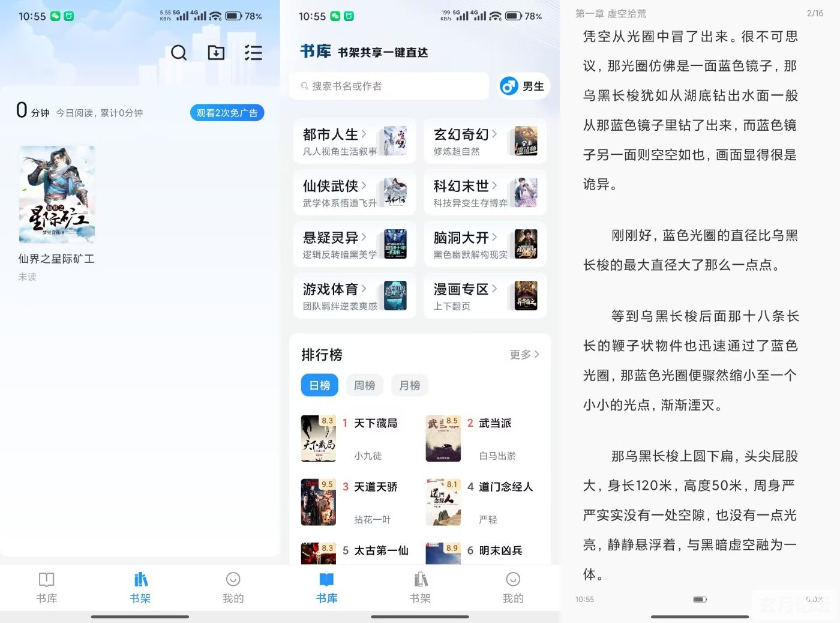The height and width of the screenshot is (623, 840).
Task: Open the 玄幻奇幻 category
Action: [485, 141]
